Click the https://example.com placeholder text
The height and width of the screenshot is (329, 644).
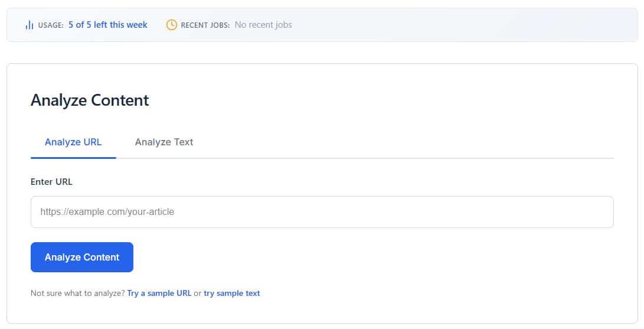click(107, 212)
